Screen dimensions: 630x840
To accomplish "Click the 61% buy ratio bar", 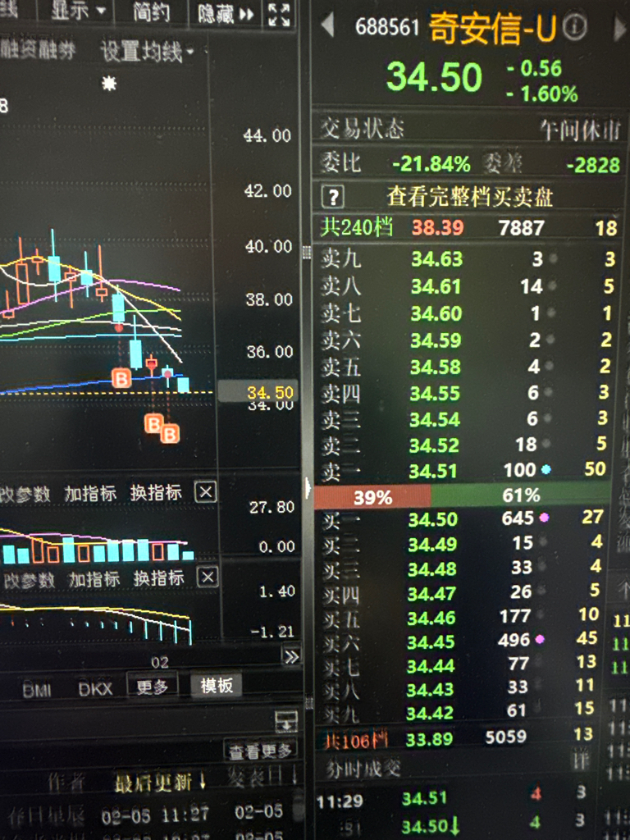I will tap(520, 495).
